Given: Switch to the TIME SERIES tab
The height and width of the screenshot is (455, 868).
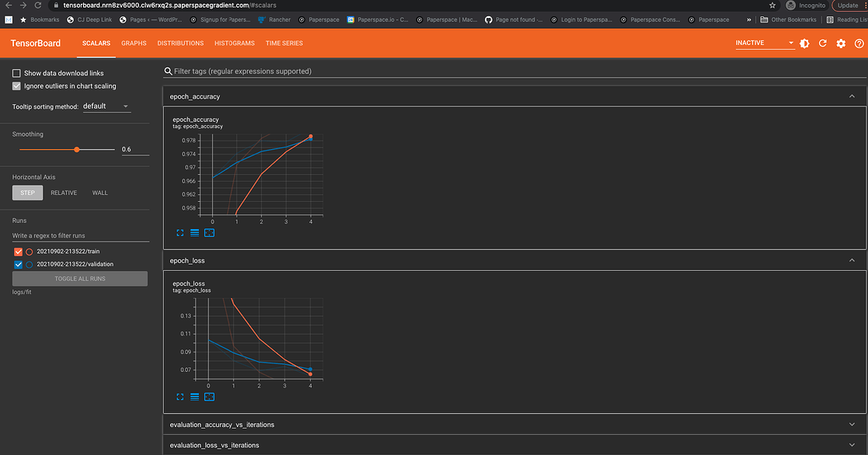Looking at the screenshot, I should [x=284, y=43].
